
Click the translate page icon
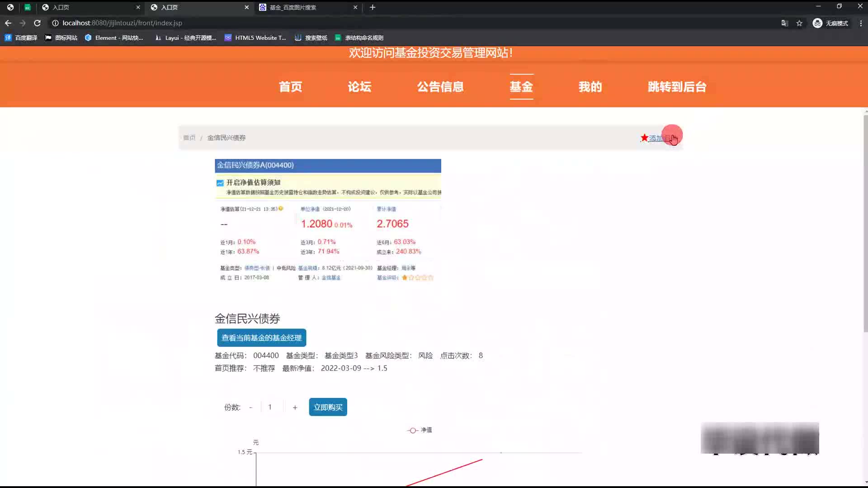pos(785,23)
